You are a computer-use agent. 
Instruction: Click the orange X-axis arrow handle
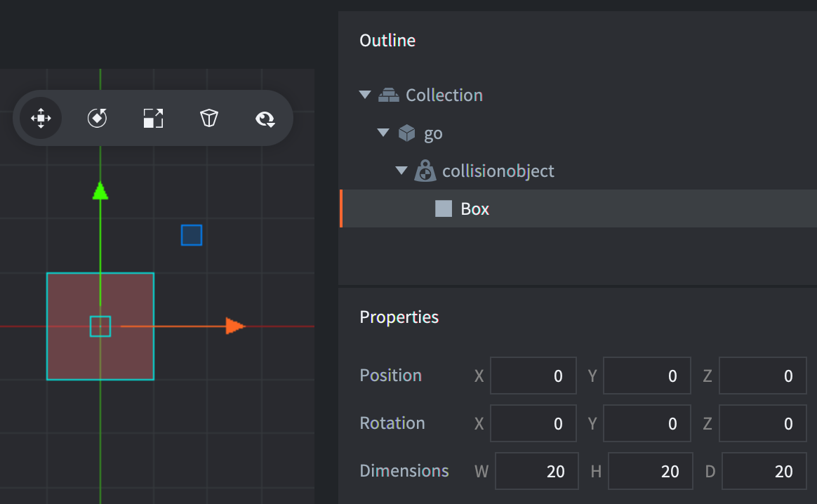click(234, 326)
